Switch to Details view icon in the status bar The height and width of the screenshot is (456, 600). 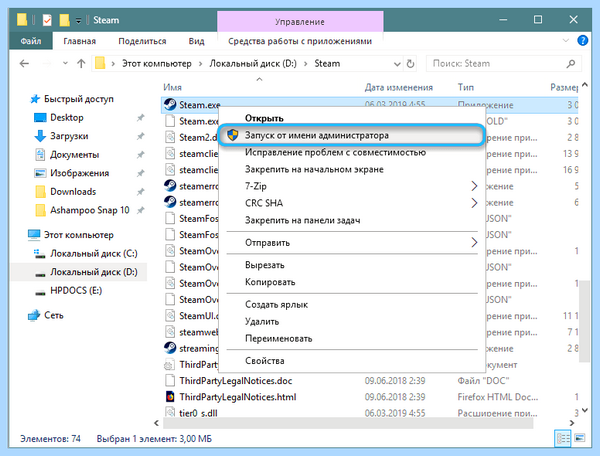pos(562,438)
